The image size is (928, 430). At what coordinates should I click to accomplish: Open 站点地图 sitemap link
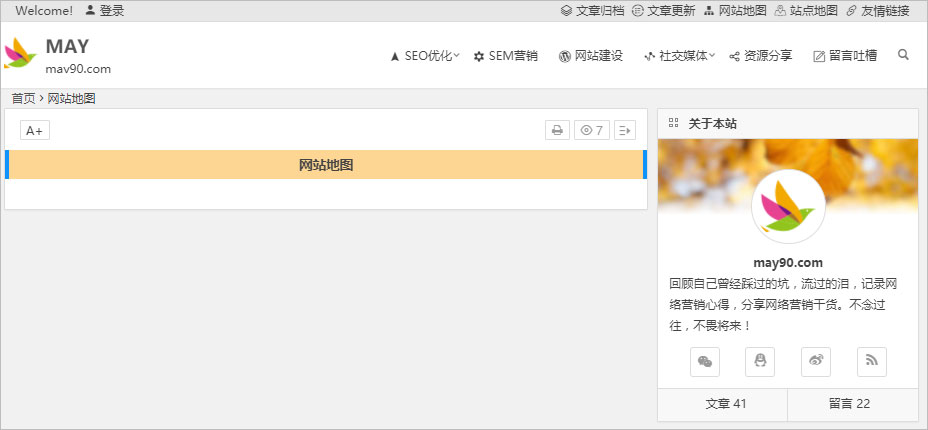[806, 11]
